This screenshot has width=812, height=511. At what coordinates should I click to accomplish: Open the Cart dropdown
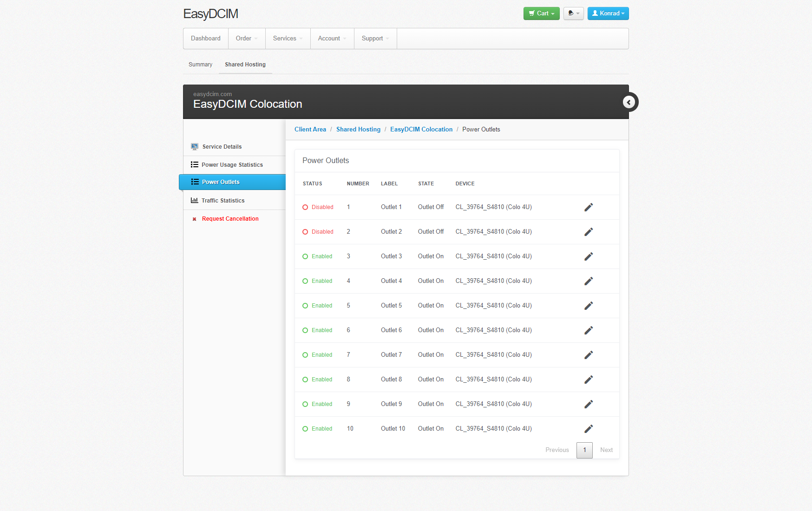point(541,13)
